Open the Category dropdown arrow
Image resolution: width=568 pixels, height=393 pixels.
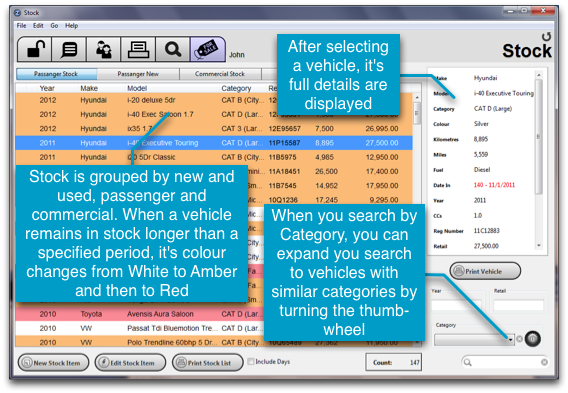tap(510, 339)
